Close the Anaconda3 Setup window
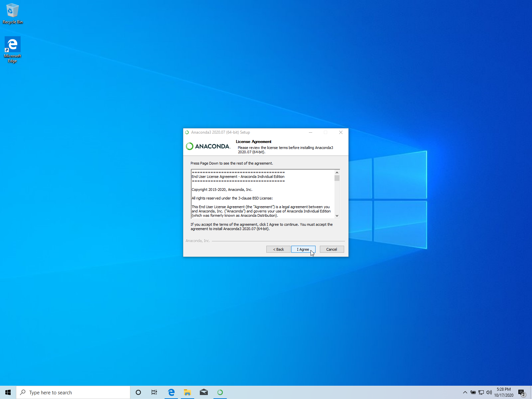Image resolution: width=532 pixels, height=399 pixels. (341, 132)
